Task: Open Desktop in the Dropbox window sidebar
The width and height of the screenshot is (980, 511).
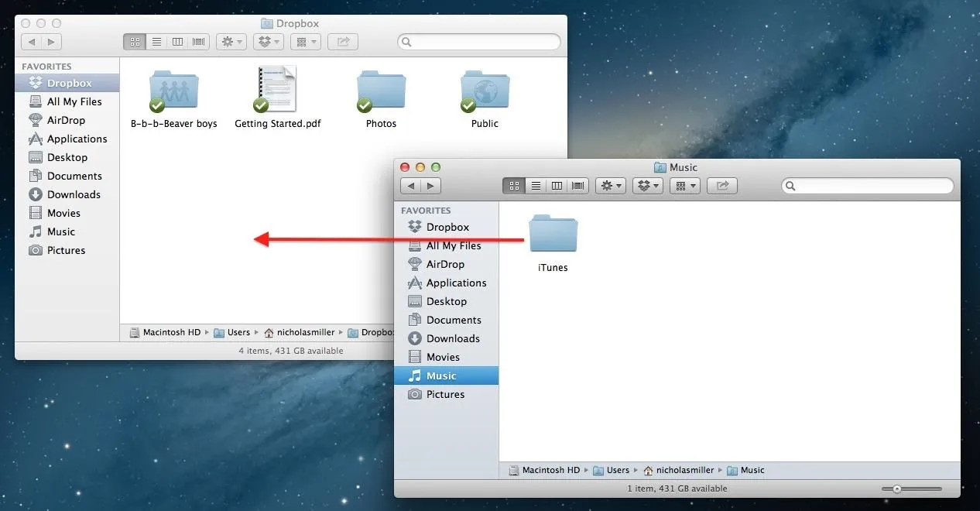Action: click(x=67, y=157)
